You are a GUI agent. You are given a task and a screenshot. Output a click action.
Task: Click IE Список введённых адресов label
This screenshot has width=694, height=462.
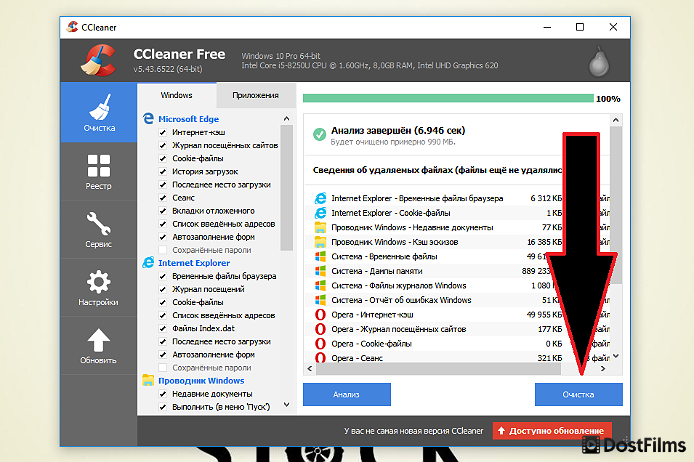(224, 315)
